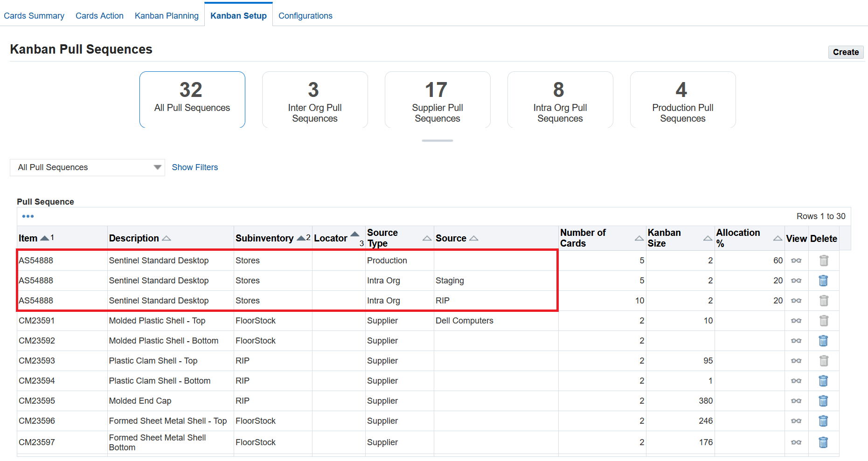Delete the AS54888 Staging pull sequence
The width and height of the screenshot is (868, 461).
[x=823, y=281]
